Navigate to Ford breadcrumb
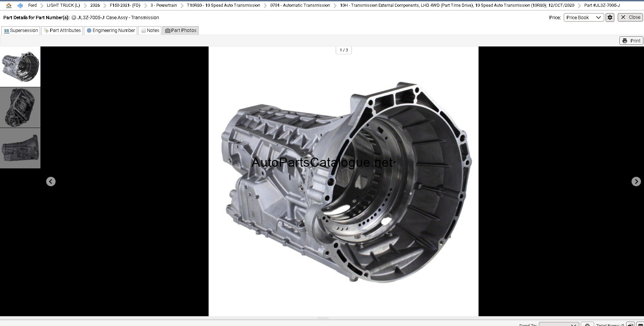644x326 pixels. (32, 5)
